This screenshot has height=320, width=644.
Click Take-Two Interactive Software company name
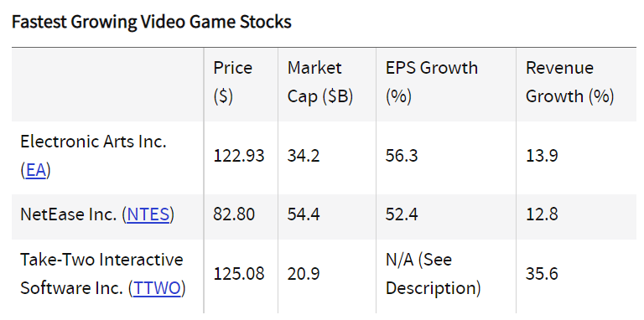pos(101,274)
